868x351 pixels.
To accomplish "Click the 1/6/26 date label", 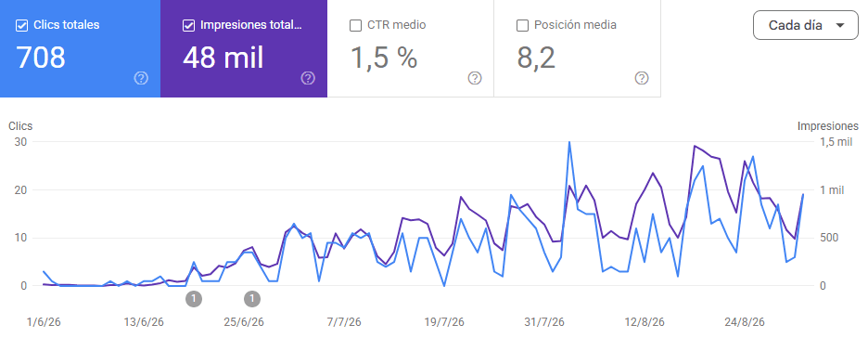I will (44, 322).
